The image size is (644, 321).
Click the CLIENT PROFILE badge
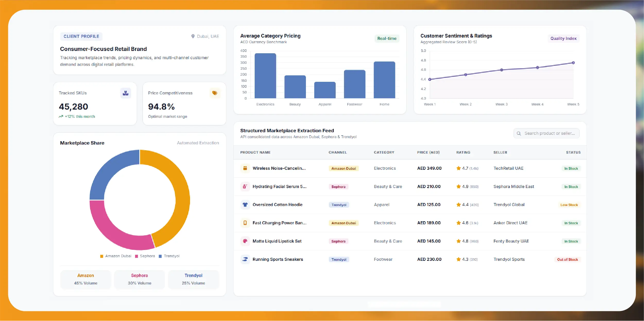[81, 37]
